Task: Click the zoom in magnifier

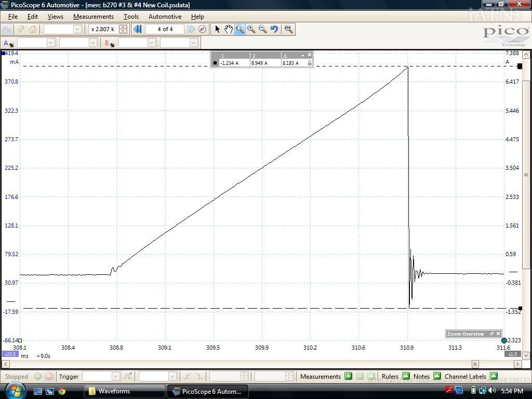Action: tap(251, 29)
